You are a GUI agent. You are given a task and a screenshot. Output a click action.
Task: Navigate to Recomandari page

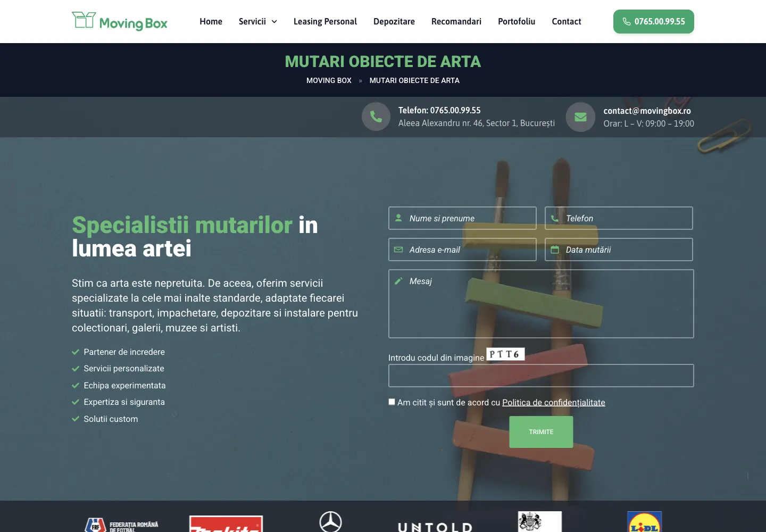[x=456, y=22]
